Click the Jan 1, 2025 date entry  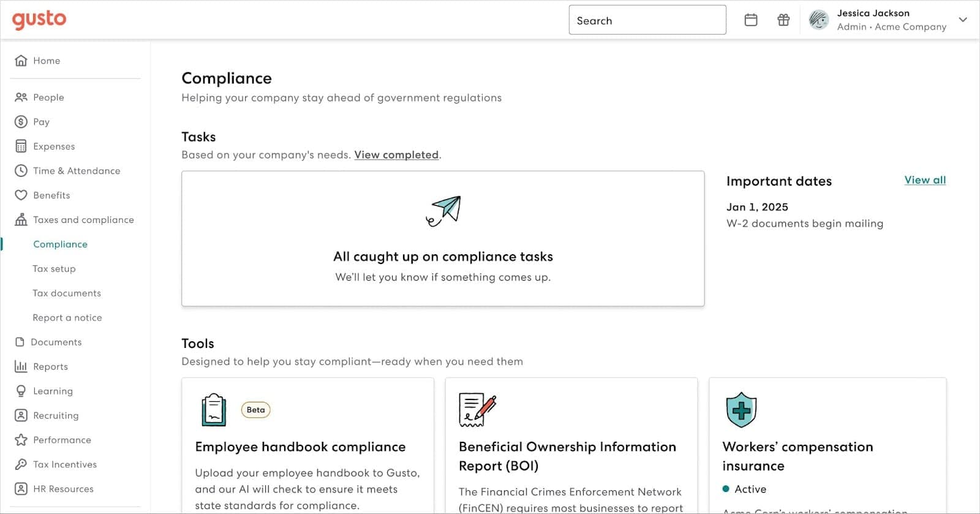tap(757, 207)
